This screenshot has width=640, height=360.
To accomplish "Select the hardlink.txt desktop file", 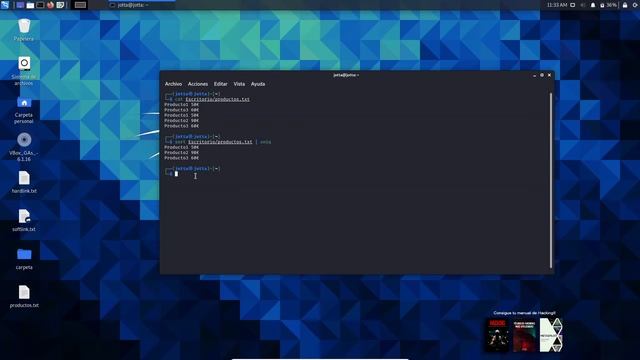I will click(x=24, y=182).
